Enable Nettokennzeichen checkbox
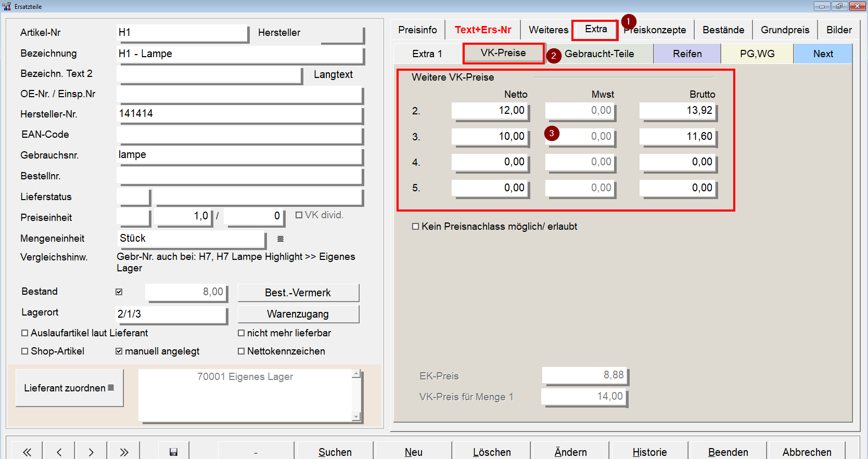868x459 pixels. tap(241, 351)
